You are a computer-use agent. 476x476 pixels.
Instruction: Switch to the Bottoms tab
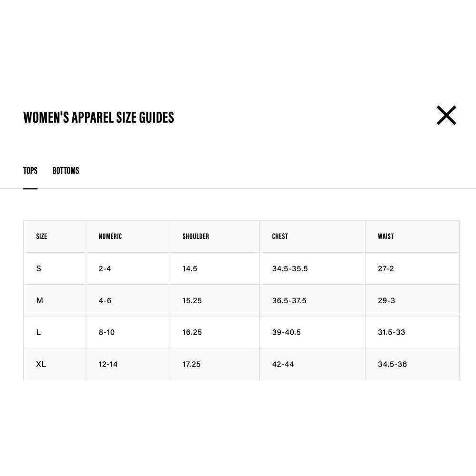pyautogui.click(x=66, y=170)
